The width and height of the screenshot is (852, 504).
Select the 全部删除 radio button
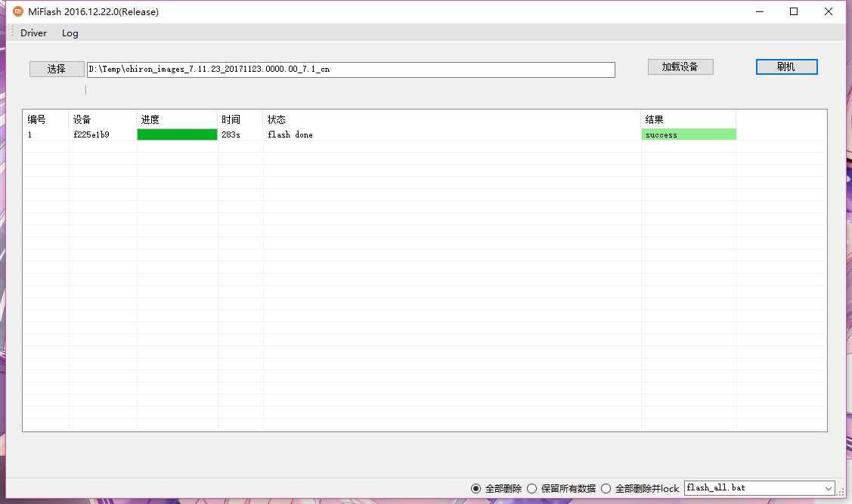(x=476, y=489)
